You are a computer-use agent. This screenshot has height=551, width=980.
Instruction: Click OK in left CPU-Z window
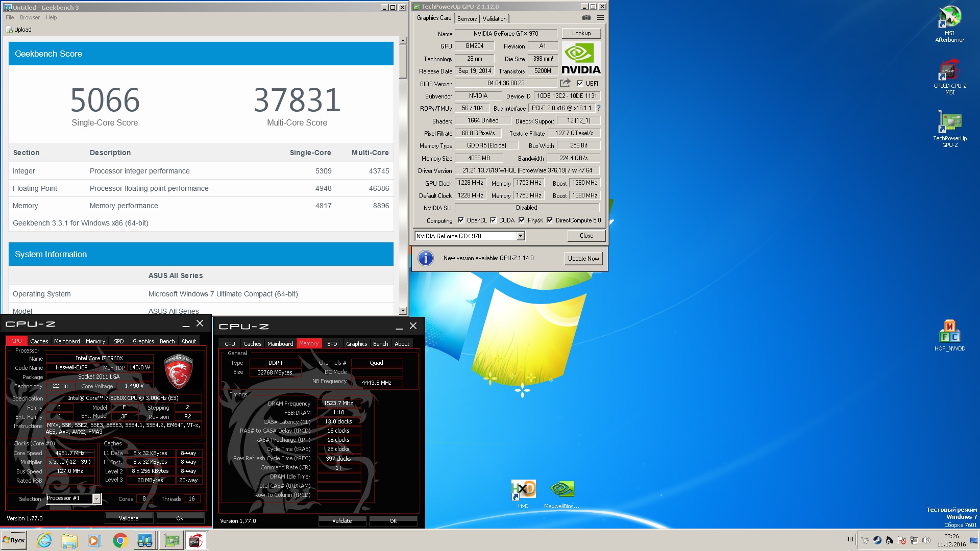pyautogui.click(x=180, y=518)
